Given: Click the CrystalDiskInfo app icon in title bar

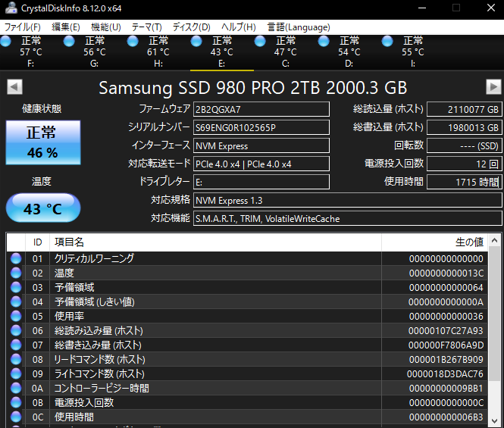Looking at the screenshot, I should pos(11,8).
